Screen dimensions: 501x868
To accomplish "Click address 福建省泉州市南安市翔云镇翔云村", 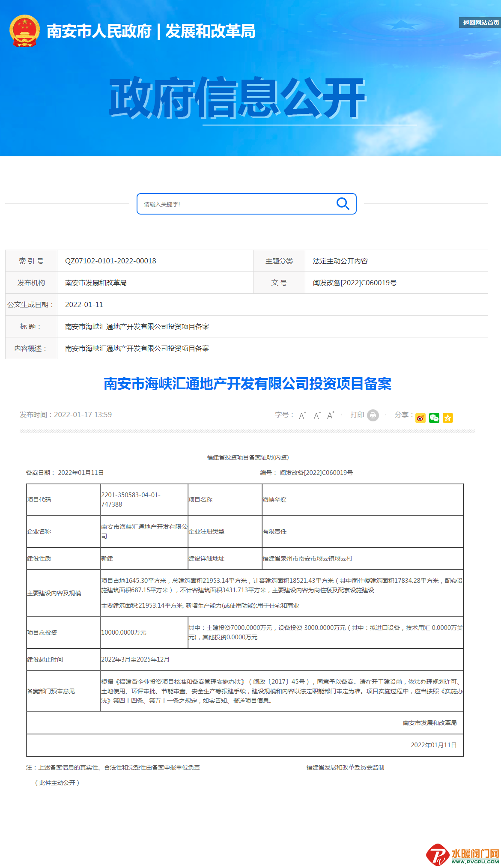I will coord(307,558).
